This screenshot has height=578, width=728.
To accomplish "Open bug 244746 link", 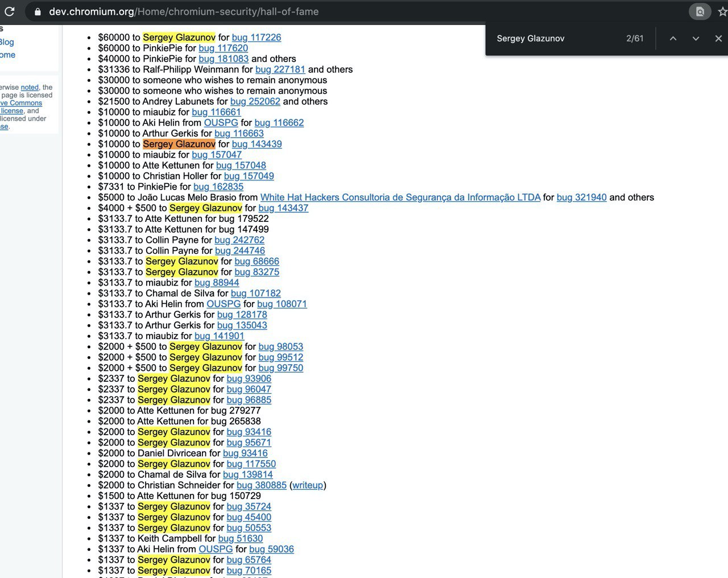I will click(240, 251).
